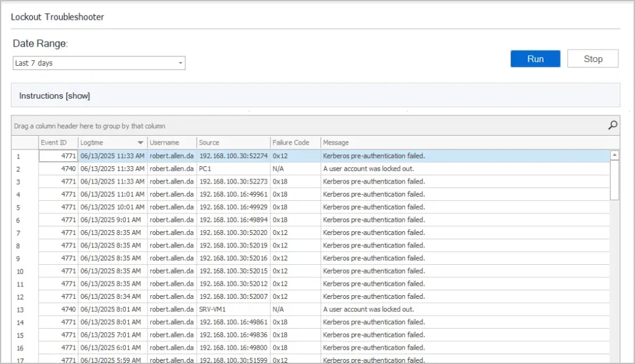
Task: Open the search panel magnifier icon
Action: [x=613, y=125]
